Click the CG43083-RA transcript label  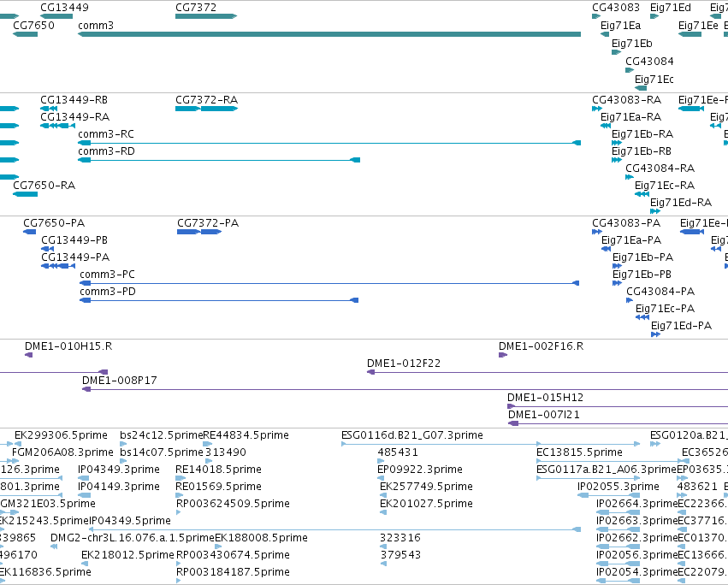click(x=627, y=100)
